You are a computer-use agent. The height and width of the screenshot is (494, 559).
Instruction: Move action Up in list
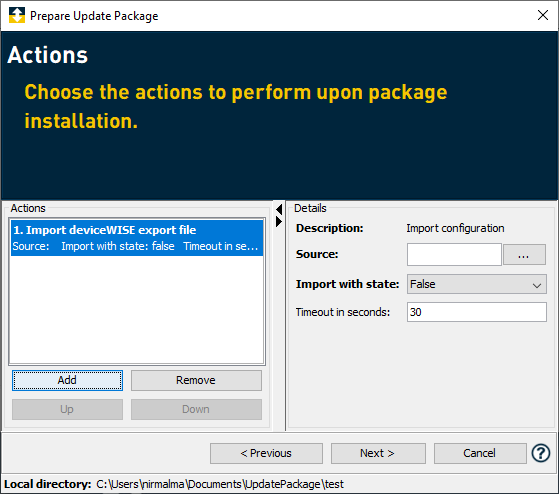pos(67,409)
